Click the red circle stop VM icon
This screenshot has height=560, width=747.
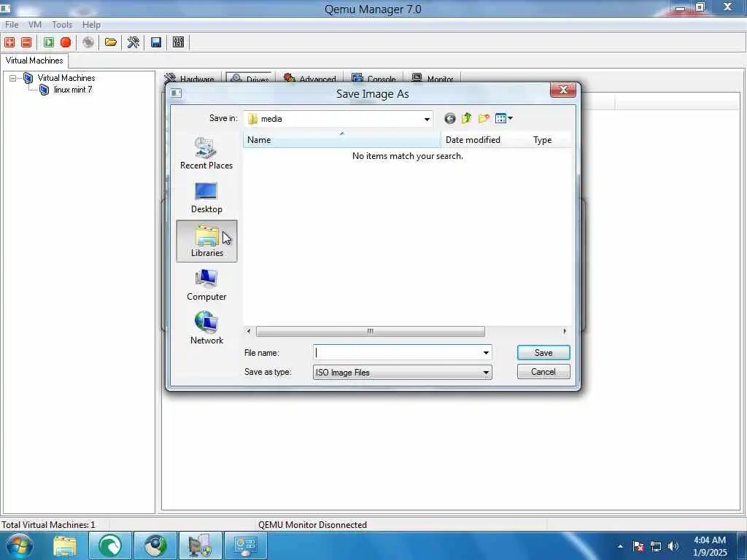coord(66,42)
